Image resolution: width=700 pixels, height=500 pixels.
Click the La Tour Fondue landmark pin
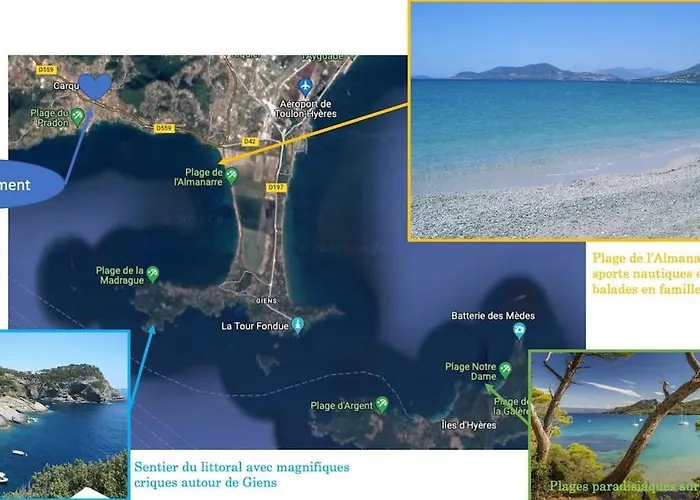(298, 325)
